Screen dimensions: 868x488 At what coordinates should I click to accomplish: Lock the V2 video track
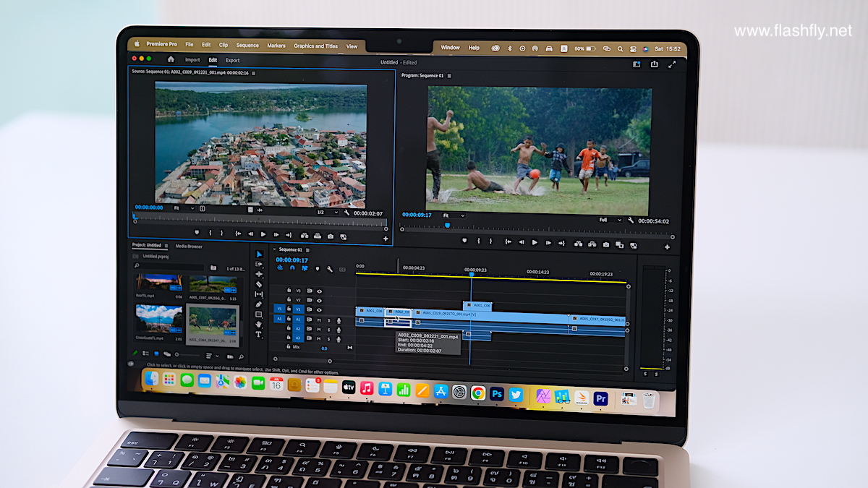click(289, 300)
